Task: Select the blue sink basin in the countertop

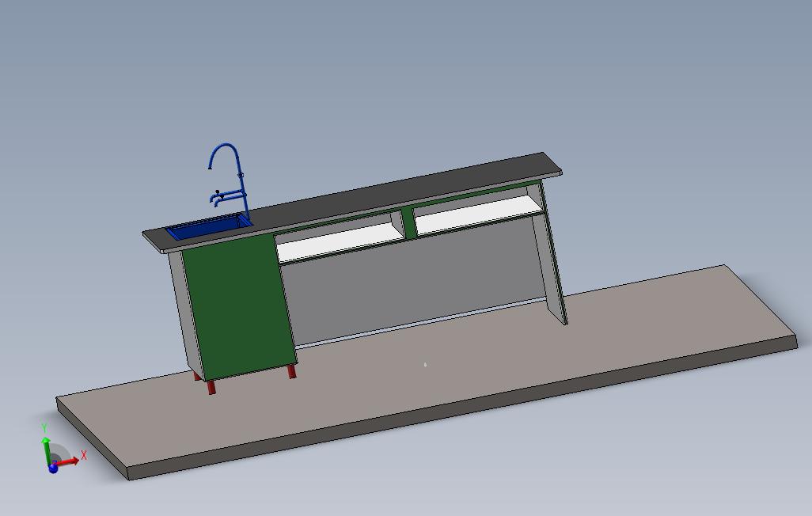Action: pyautogui.click(x=208, y=226)
